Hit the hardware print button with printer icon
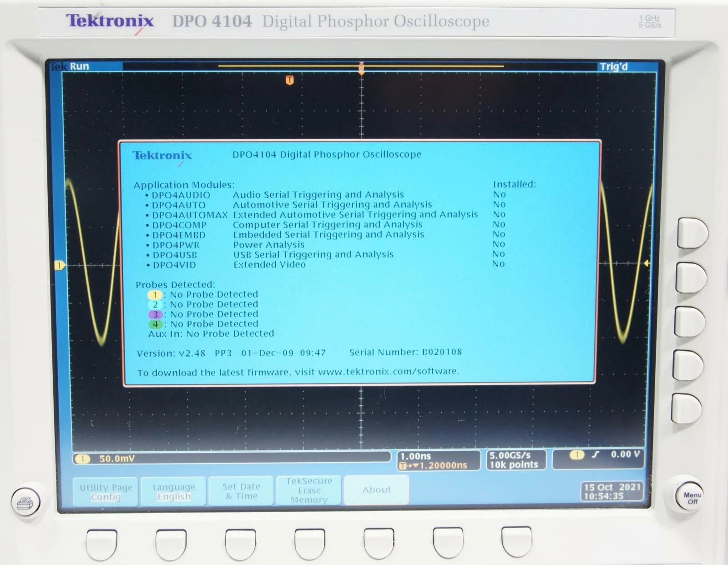This screenshot has width=728, height=565. (25, 502)
